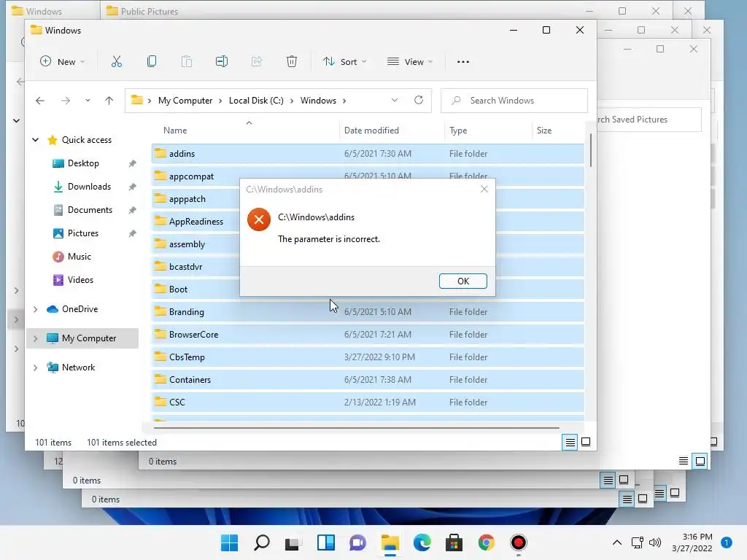Click the red recorder icon on taskbar
The width and height of the screenshot is (747, 560).
click(519, 542)
